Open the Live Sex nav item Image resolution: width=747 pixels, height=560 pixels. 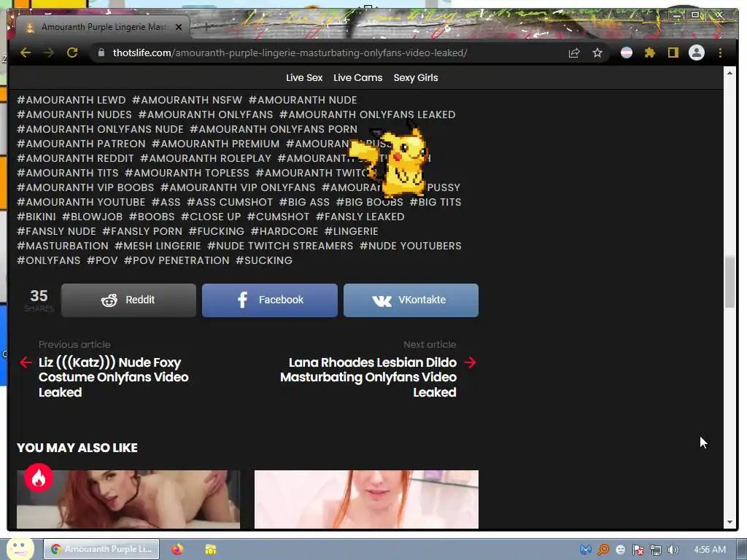pyautogui.click(x=304, y=77)
